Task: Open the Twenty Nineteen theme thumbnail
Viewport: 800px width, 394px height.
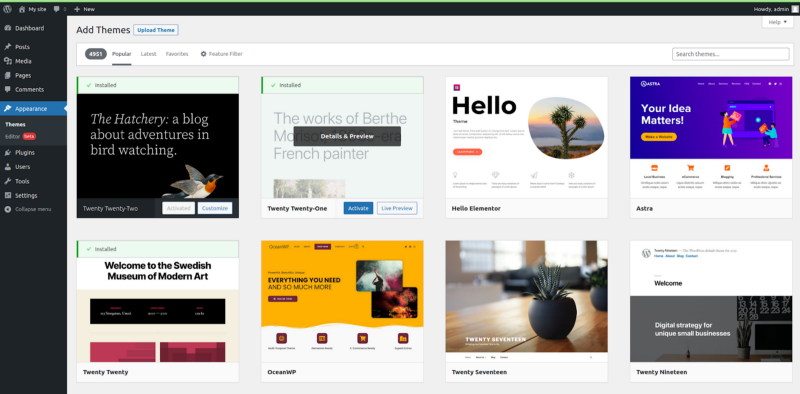Action: [711, 301]
